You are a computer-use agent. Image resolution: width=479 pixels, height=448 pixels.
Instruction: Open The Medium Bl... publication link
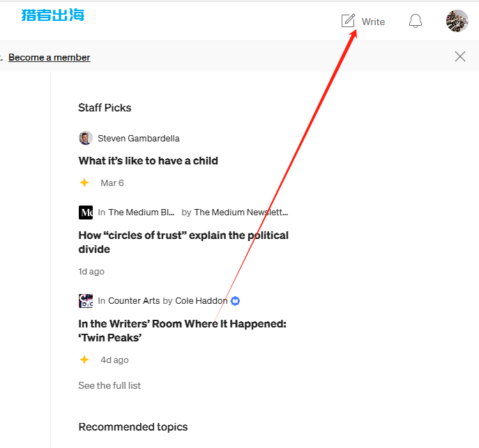coord(142,212)
